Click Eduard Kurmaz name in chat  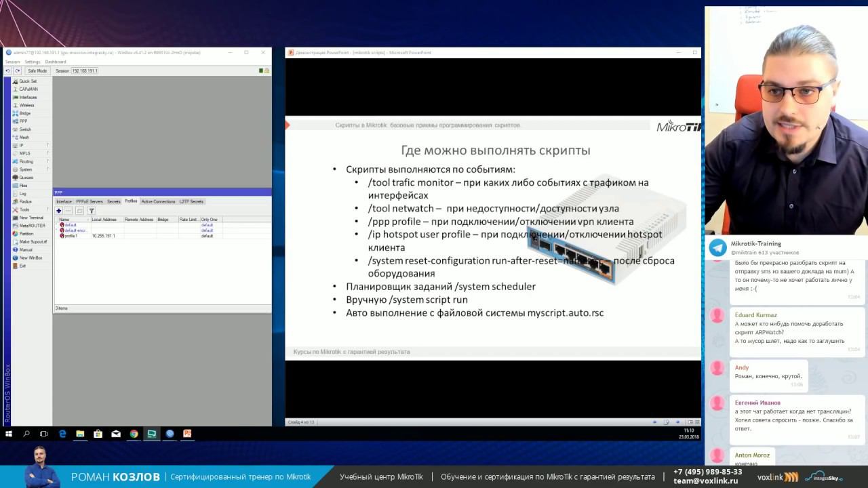point(755,315)
